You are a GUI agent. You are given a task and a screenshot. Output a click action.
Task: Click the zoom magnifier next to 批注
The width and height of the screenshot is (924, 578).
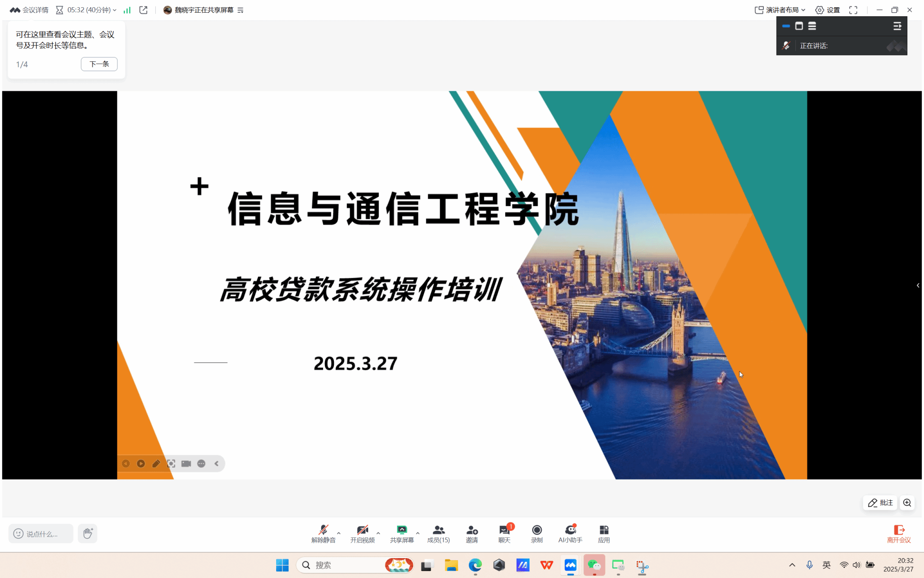(907, 503)
